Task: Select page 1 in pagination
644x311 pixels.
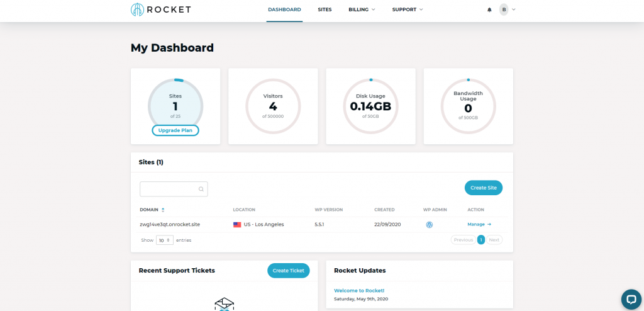Action: pos(481,240)
